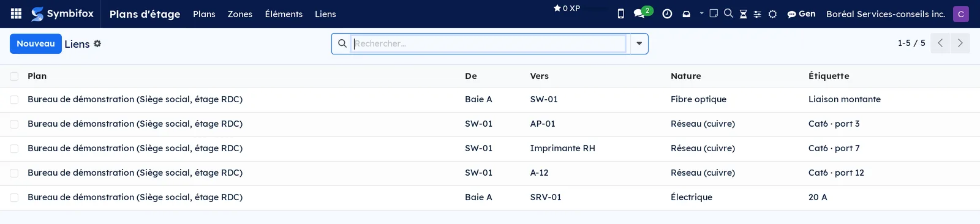980x224 pixels.
Task: Click the Cat6 · port 12 label
Action: pyautogui.click(x=837, y=173)
